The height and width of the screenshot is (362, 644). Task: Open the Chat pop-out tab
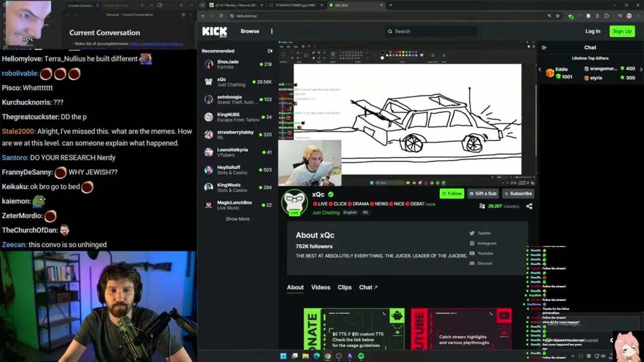(x=368, y=288)
